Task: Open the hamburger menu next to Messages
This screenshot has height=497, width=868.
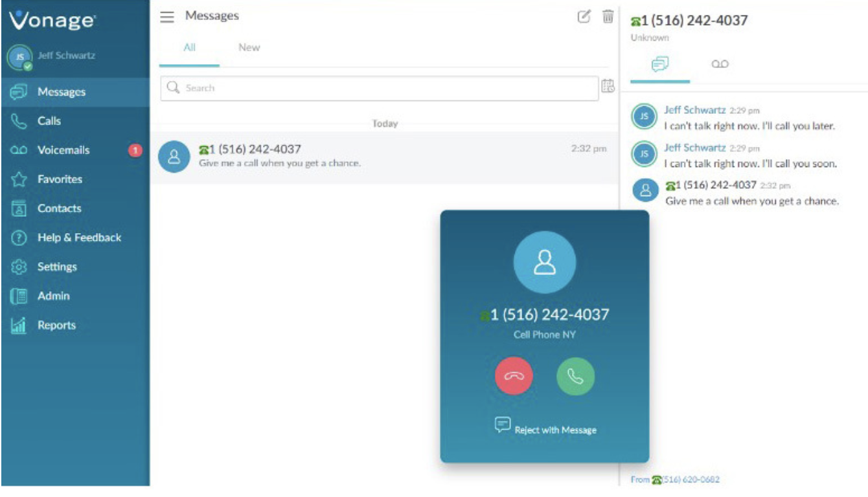Action: (x=167, y=17)
